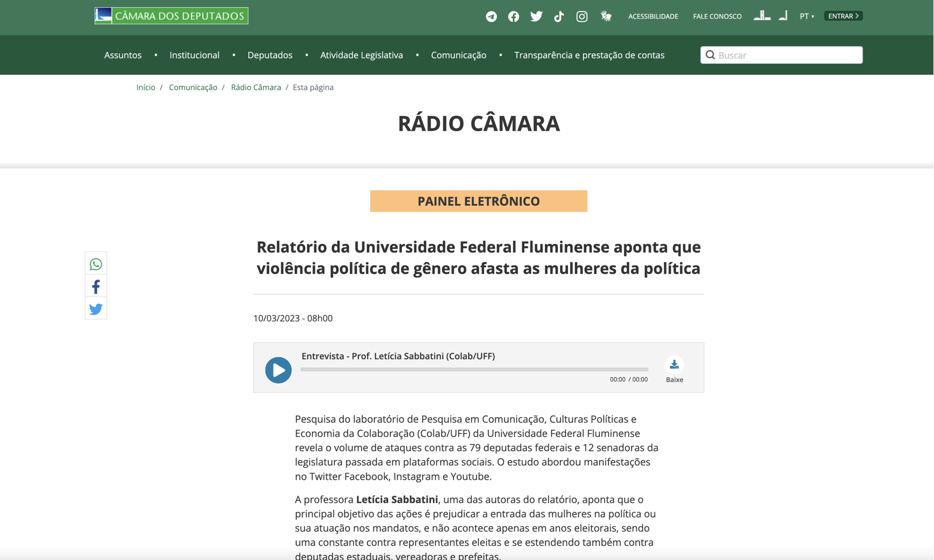Open the Atividade Legislativa menu
Image resolution: width=934 pixels, height=560 pixels.
point(362,55)
